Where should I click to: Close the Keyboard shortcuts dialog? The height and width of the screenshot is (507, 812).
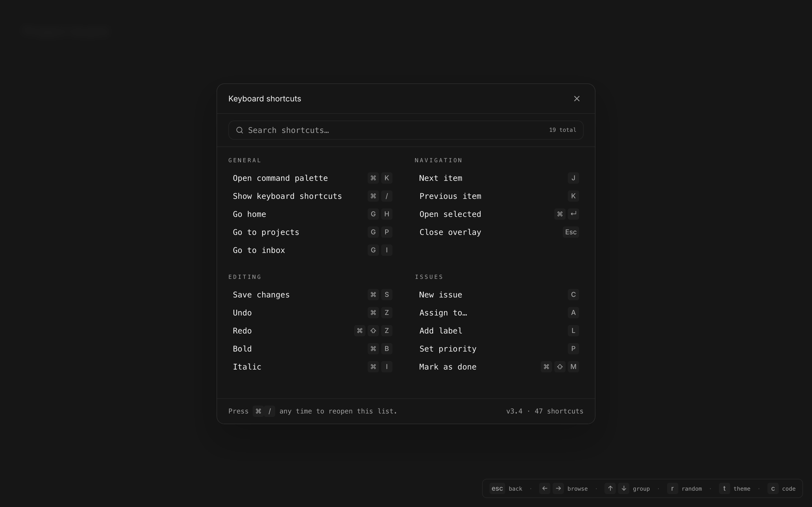click(577, 99)
